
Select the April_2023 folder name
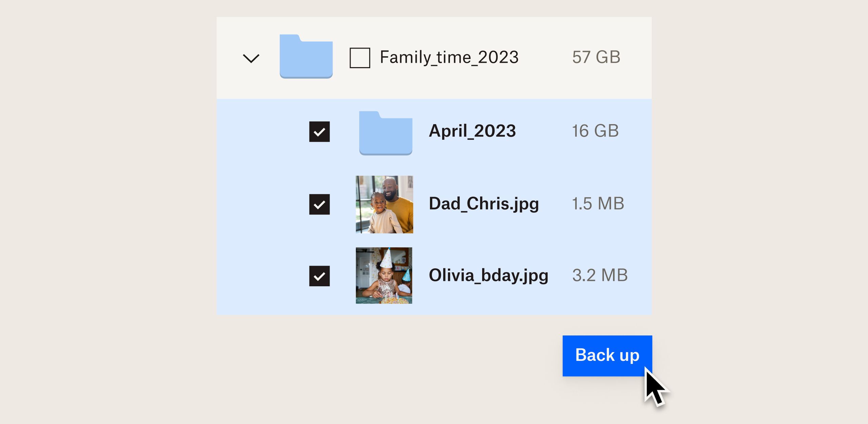click(x=472, y=131)
